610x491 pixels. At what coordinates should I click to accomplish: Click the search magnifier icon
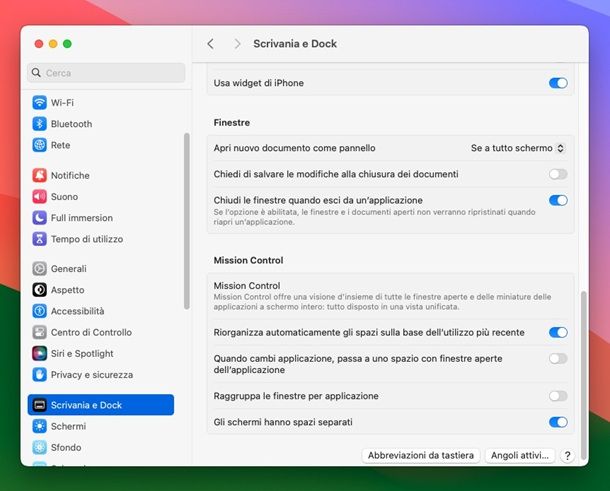pos(36,73)
